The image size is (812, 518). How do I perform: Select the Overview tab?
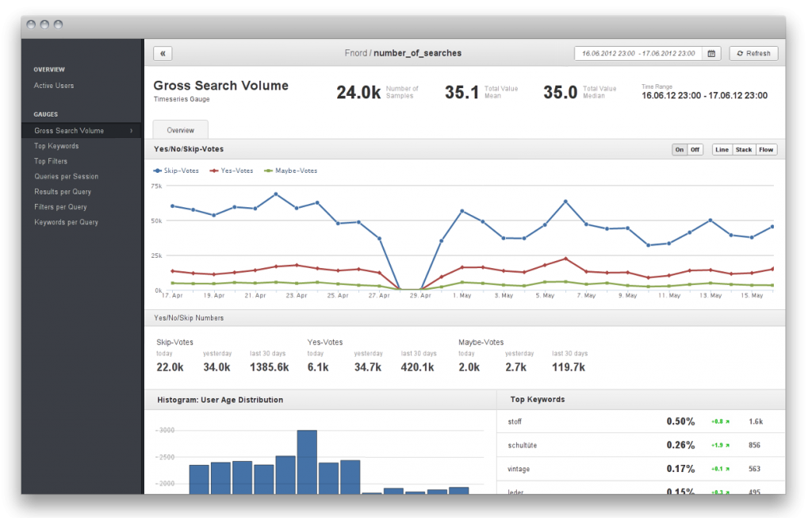tap(181, 130)
